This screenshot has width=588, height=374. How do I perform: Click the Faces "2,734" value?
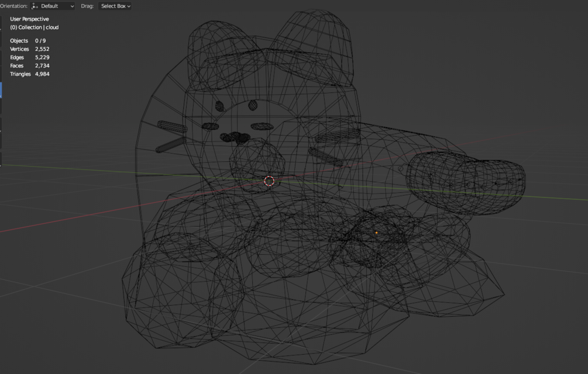coord(42,65)
